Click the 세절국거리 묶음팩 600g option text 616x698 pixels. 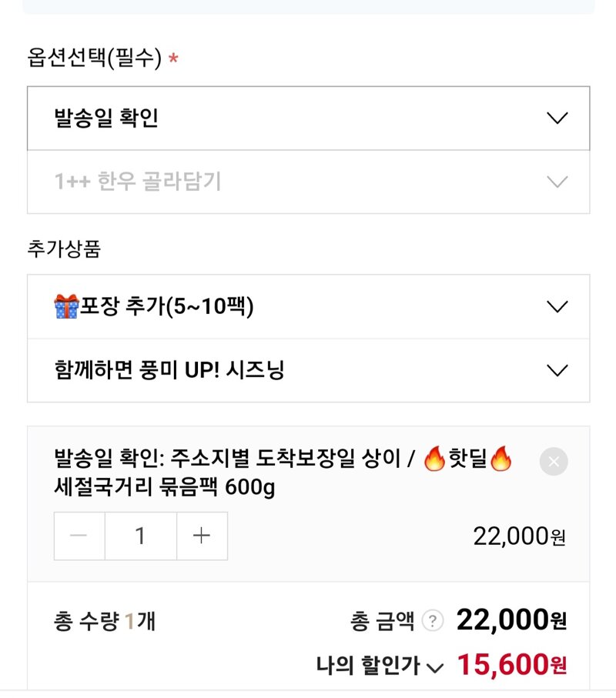164,487
